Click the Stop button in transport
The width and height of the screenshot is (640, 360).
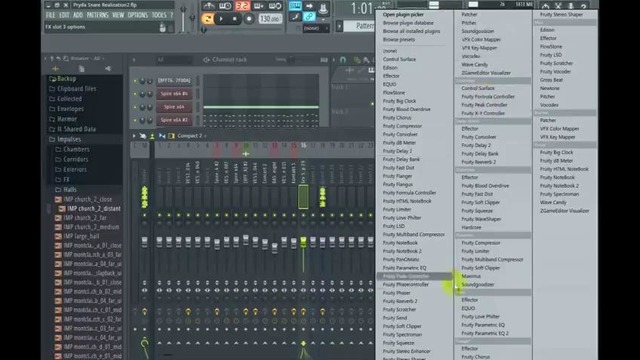(x=235, y=19)
